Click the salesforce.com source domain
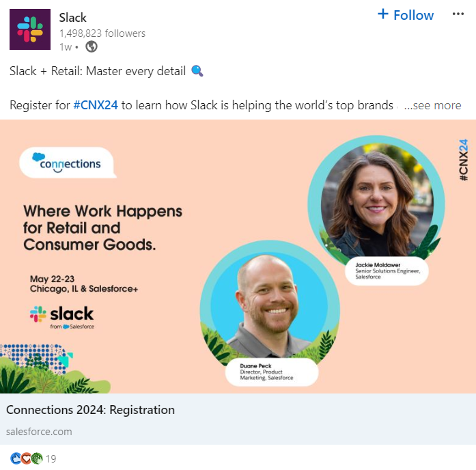The height and width of the screenshot is (470, 476). (39, 432)
